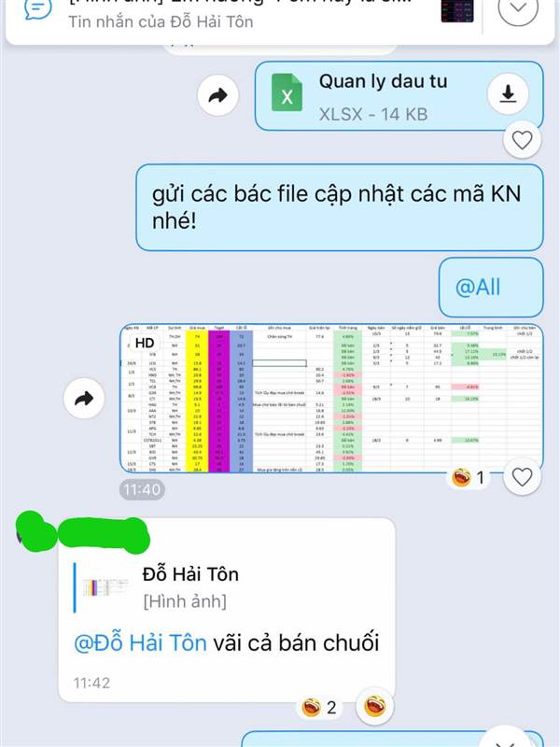Forward the spreadsheet image message
This screenshot has height=747, width=560.
(84, 399)
